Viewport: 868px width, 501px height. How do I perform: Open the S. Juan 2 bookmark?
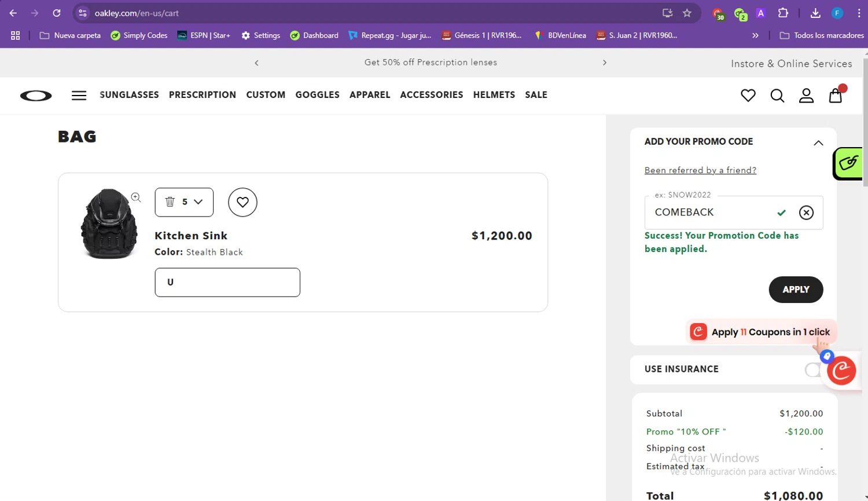click(637, 35)
